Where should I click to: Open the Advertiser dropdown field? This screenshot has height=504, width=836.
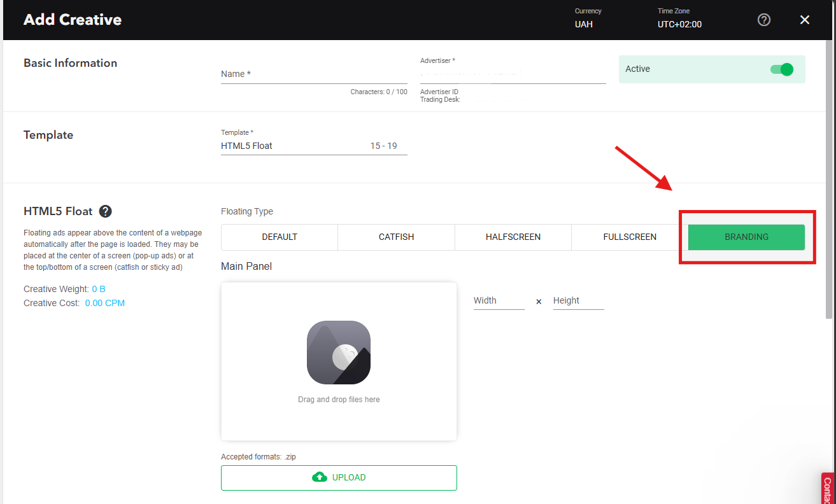[512, 74]
